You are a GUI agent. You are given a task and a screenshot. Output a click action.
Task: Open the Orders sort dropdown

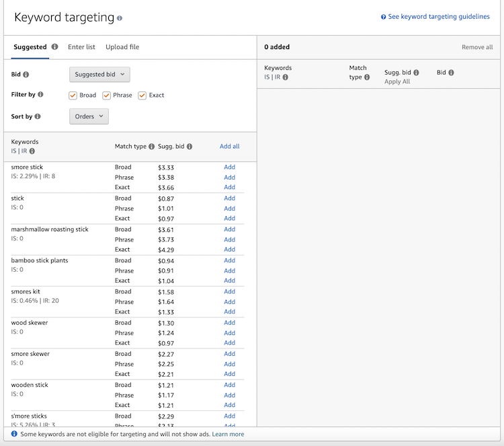pos(89,116)
